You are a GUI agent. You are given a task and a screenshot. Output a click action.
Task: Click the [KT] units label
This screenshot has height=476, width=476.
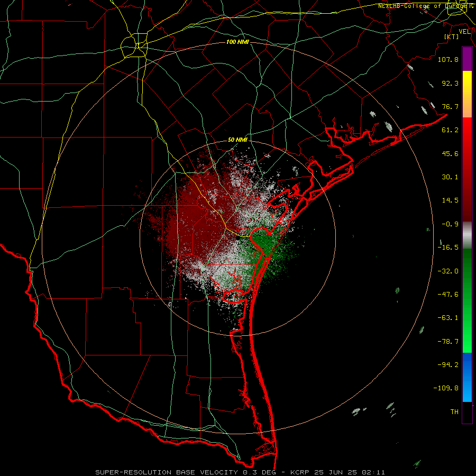(x=452, y=36)
